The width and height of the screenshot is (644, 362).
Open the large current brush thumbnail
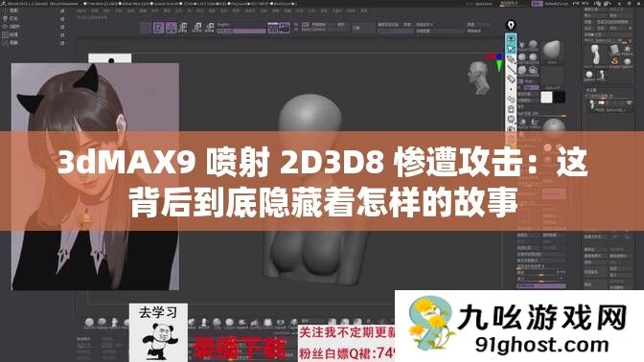click(x=552, y=52)
